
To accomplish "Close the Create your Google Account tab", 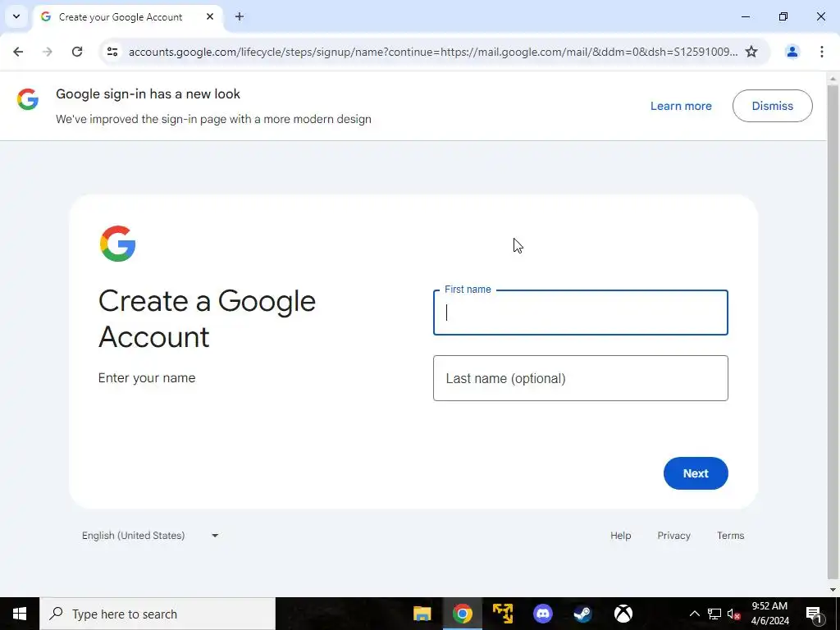I will pos(210,16).
